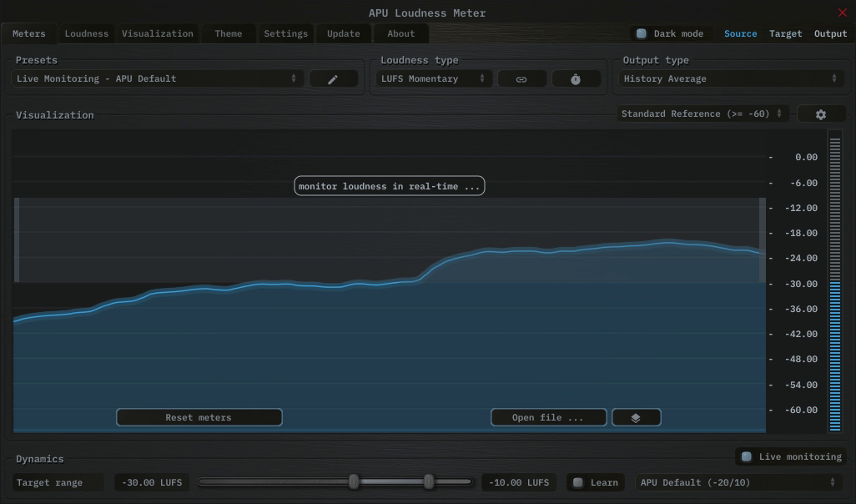
Task: Open the APU Default (-20/10) dropdown
Action: (738, 482)
